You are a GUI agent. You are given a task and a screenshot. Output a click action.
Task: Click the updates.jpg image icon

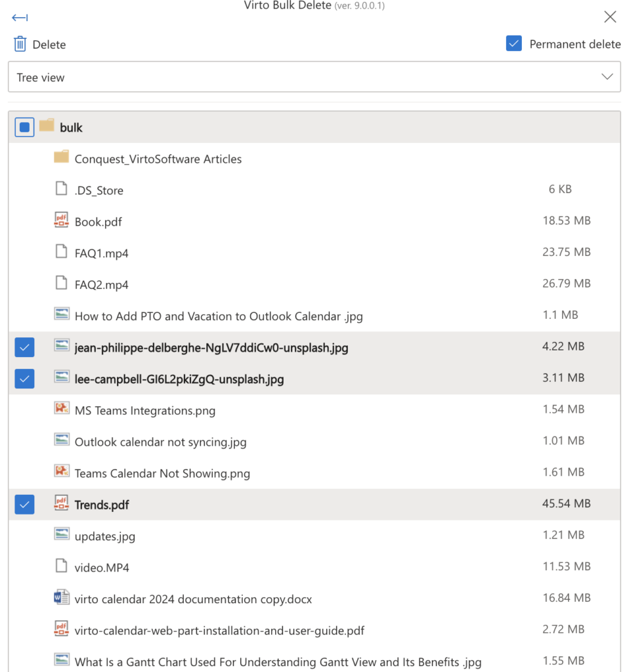tap(61, 534)
